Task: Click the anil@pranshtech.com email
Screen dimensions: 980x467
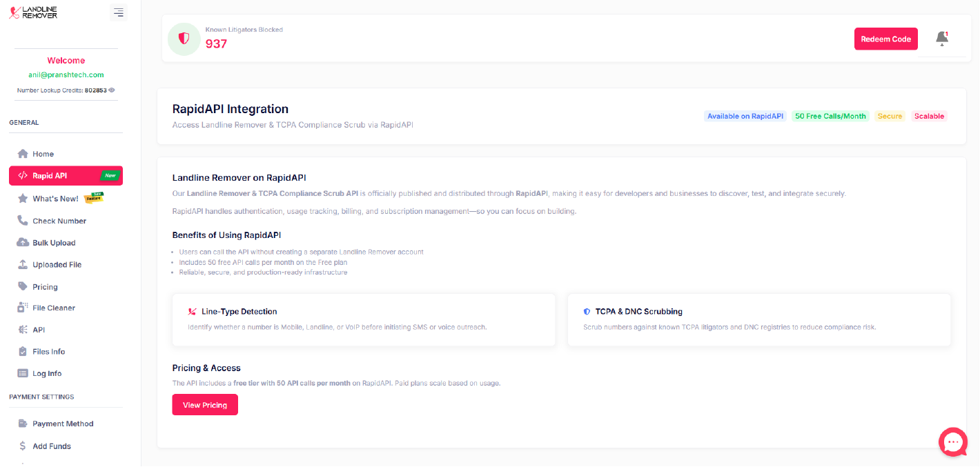Action: 66,74
